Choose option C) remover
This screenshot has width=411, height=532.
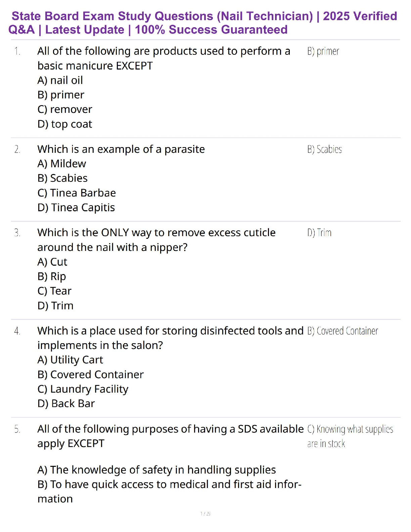point(65,109)
